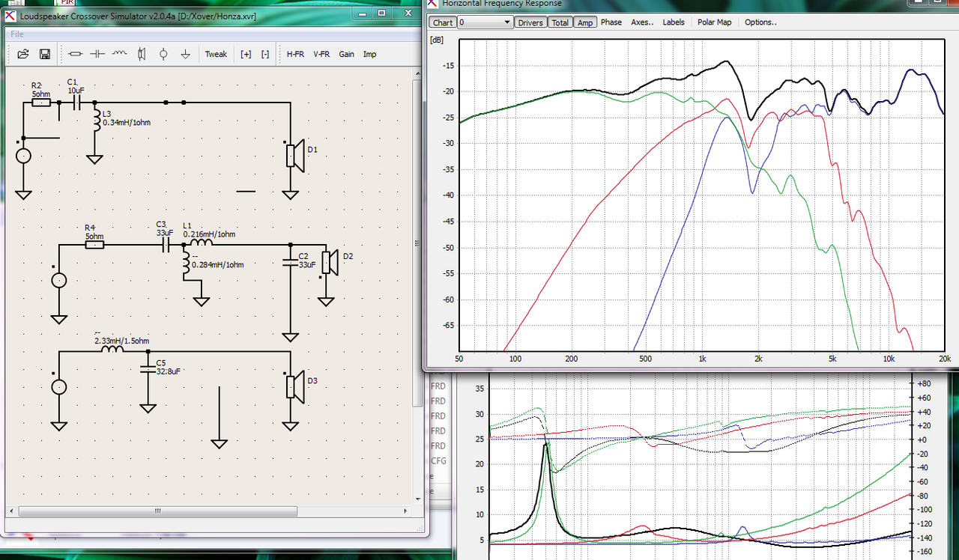Open the V-FR vertical response window
959x560 pixels.
click(321, 54)
